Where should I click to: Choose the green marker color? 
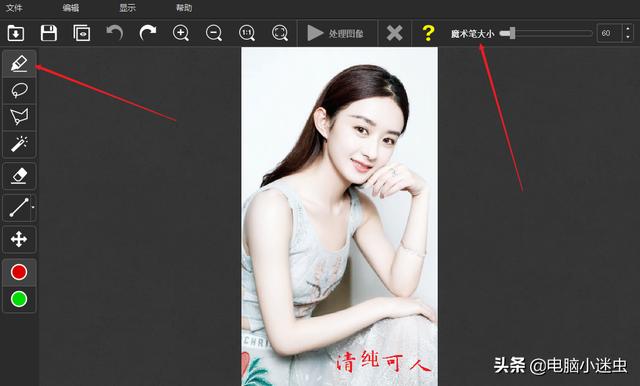click(x=19, y=299)
